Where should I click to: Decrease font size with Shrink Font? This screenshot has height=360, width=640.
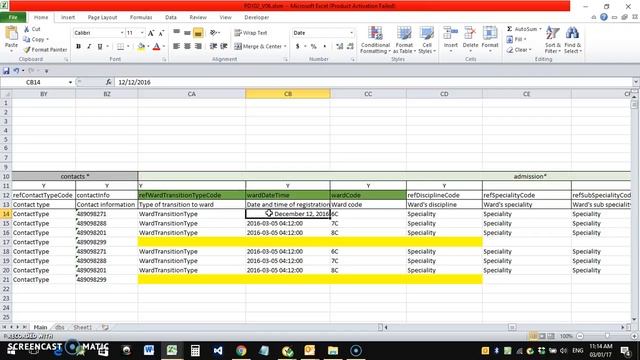[x=161, y=33]
